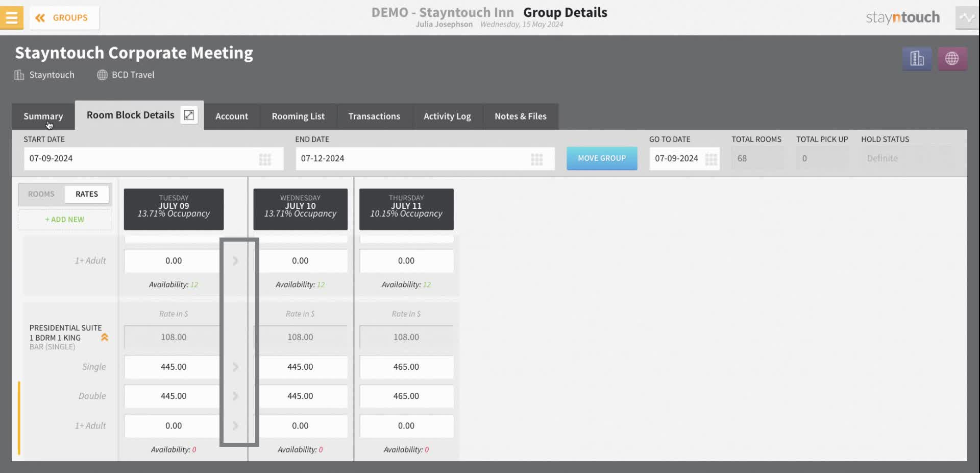Switch to the Summary tab

tap(43, 116)
